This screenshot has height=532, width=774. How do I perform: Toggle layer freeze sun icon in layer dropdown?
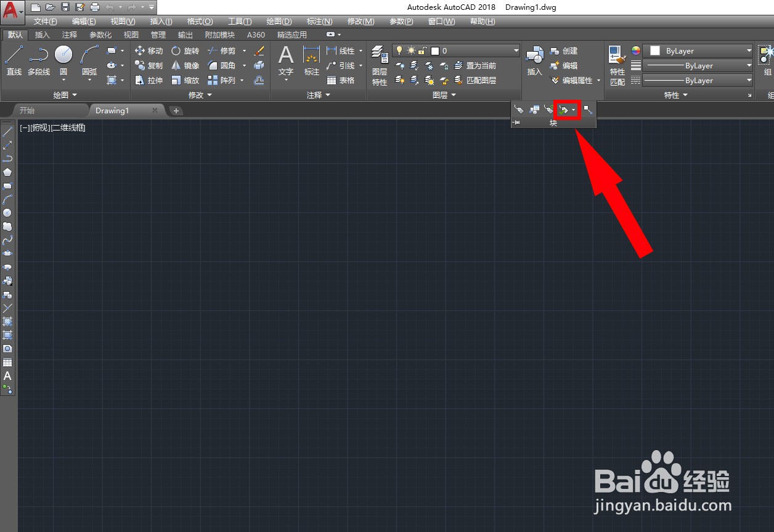click(411, 51)
